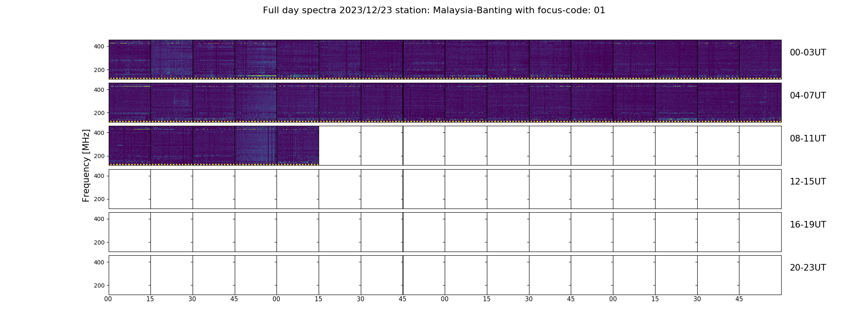Select the '12-15UT' row label
868x331 pixels.
pyautogui.click(x=808, y=182)
